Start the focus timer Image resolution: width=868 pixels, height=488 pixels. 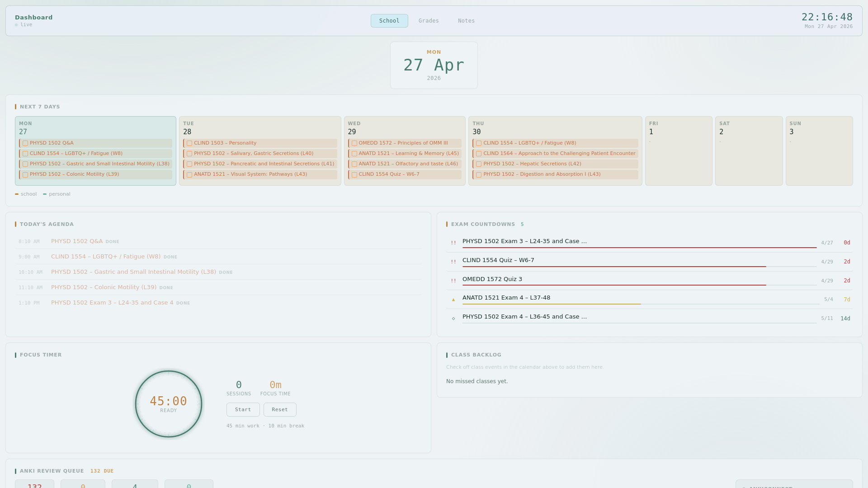tap(243, 409)
